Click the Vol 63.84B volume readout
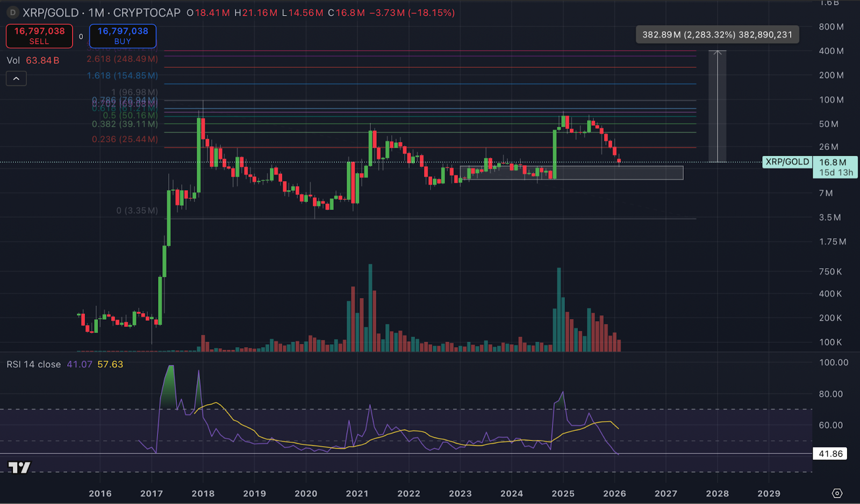 pyautogui.click(x=32, y=60)
